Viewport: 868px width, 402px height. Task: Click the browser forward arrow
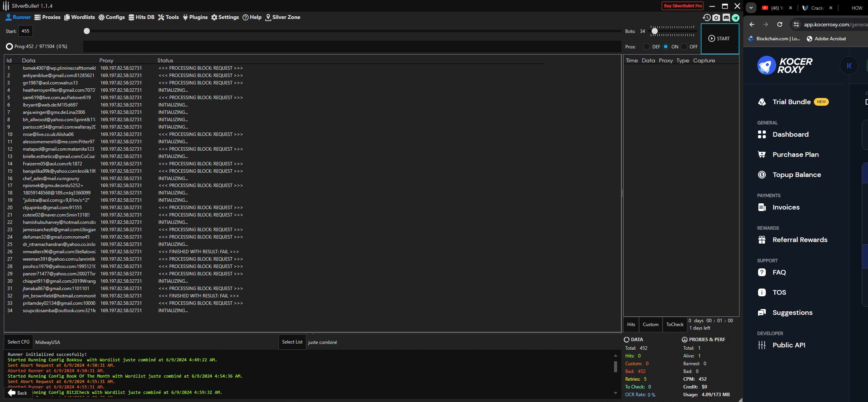pyautogui.click(x=766, y=24)
